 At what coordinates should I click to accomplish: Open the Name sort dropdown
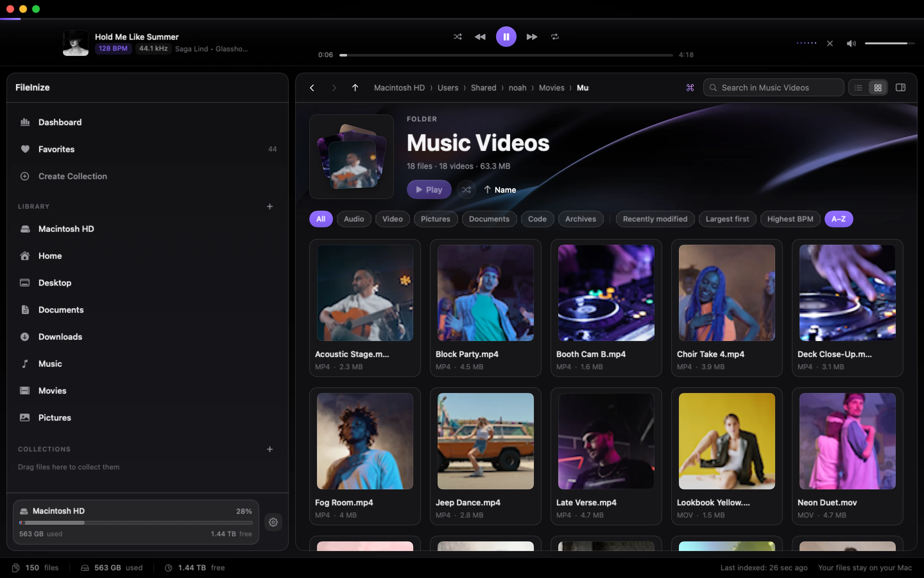(500, 189)
